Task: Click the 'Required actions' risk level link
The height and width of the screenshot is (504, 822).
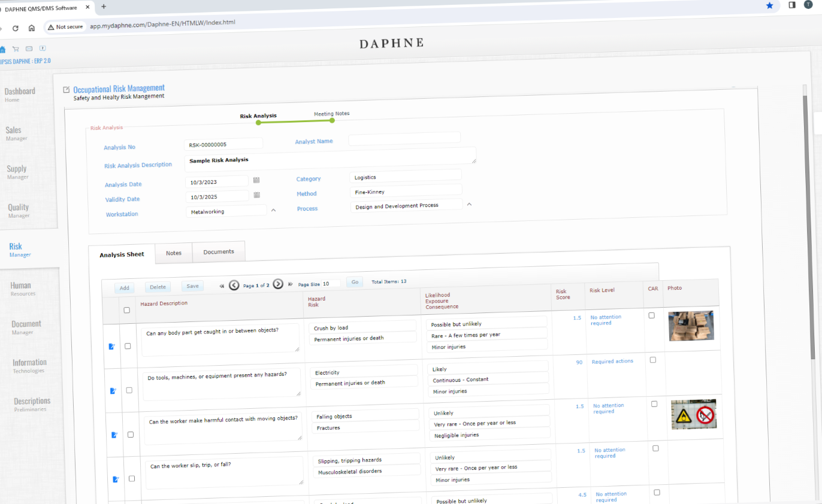Action: pos(612,362)
